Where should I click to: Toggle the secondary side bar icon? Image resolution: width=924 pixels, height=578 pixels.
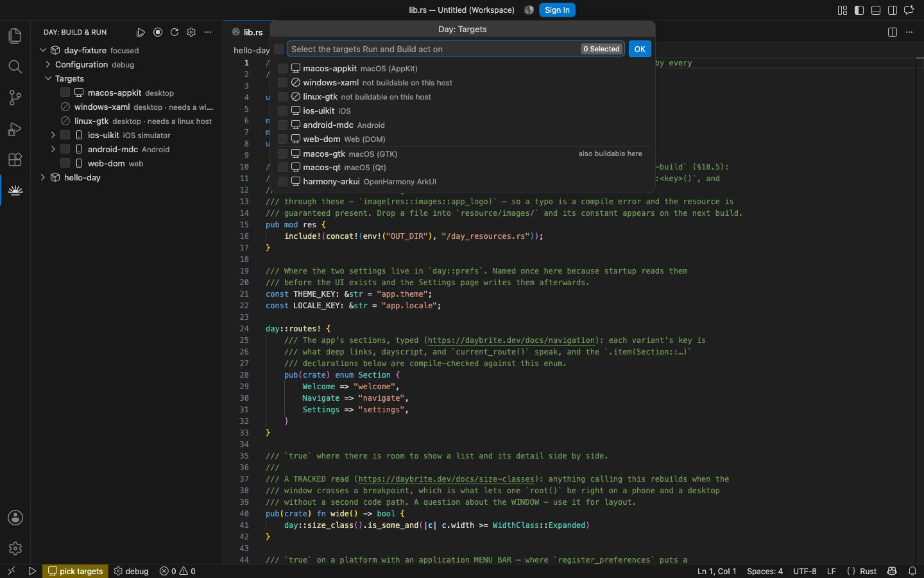[893, 10]
